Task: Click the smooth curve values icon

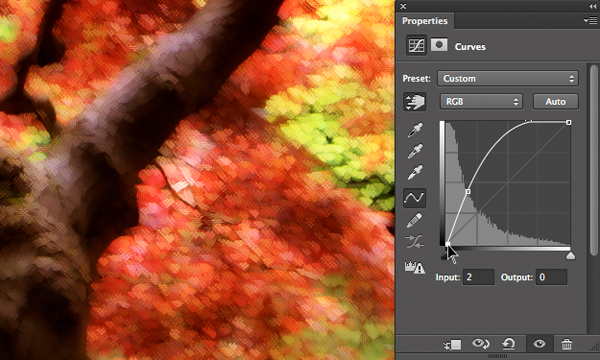Action: pos(414,241)
